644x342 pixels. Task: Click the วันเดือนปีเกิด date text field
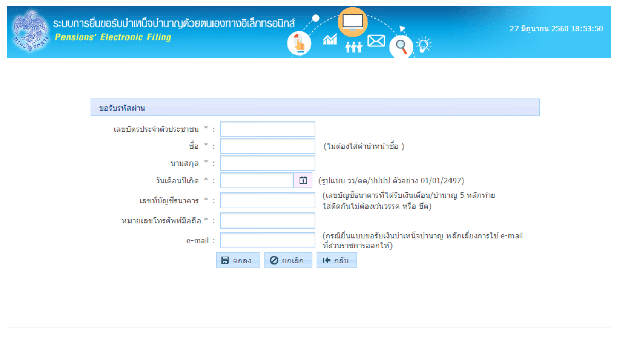coord(256,180)
